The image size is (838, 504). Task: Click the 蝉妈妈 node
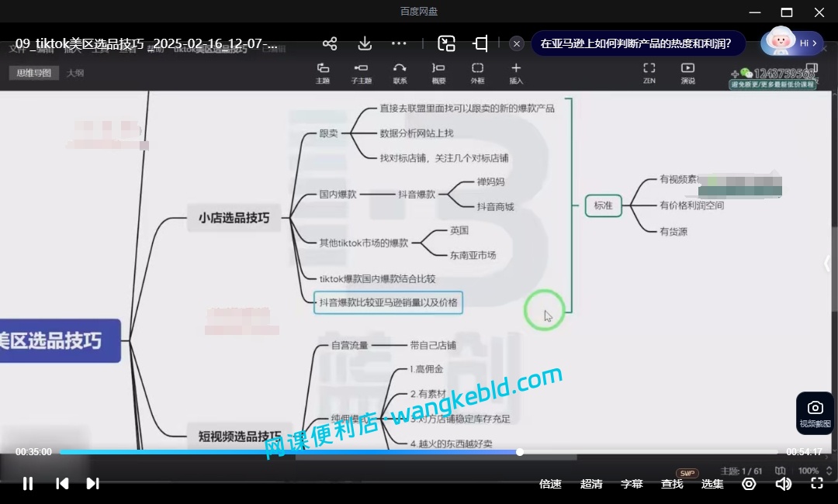[x=490, y=181]
